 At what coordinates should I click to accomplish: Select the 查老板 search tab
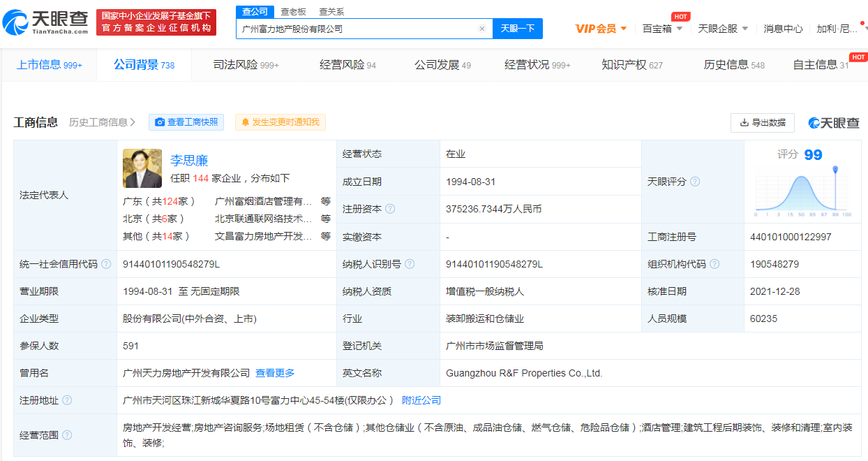point(293,12)
